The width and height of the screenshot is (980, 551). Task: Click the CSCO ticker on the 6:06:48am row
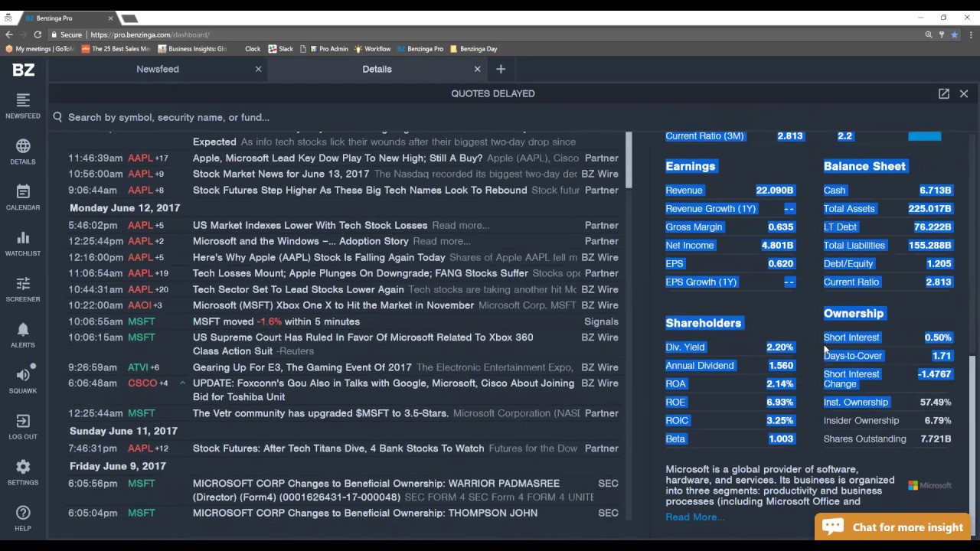tap(142, 383)
